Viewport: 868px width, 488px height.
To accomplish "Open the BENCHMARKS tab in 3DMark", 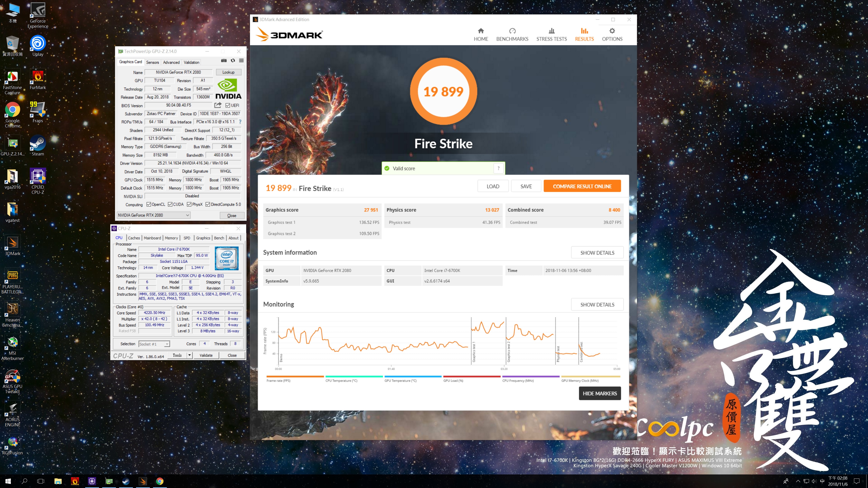I will click(512, 35).
